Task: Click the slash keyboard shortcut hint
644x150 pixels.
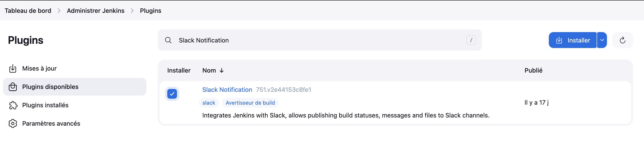Action: click(x=471, y=40)
